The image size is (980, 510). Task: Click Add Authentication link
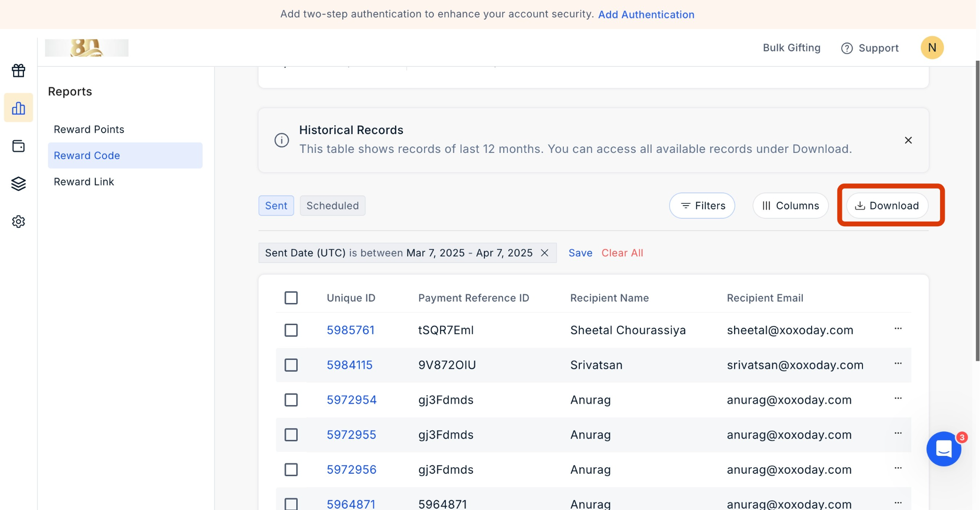point(646,15)
